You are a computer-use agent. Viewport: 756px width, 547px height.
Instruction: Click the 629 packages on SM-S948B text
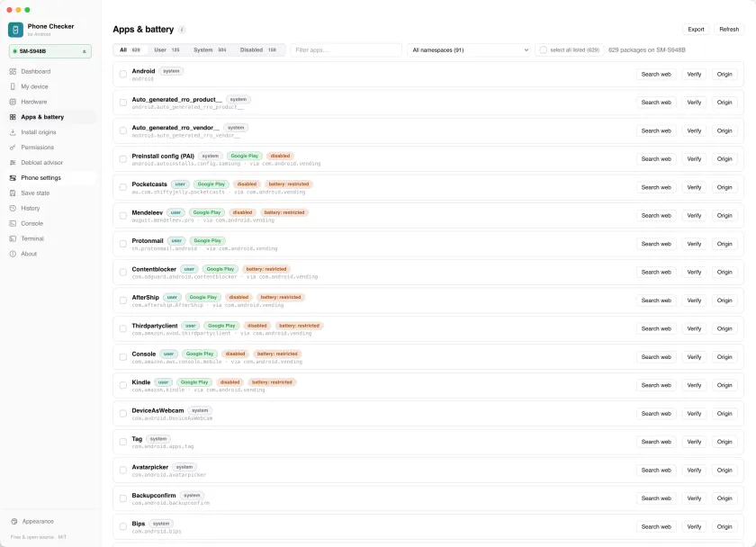point(646,50)
